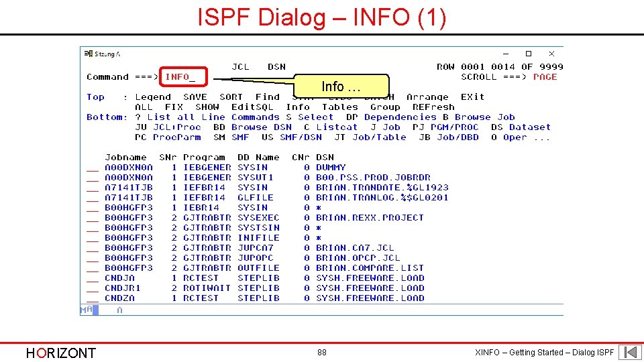Click the first-slide navigation icon
Screen dimensions: 644x362
tap(631, 352)
